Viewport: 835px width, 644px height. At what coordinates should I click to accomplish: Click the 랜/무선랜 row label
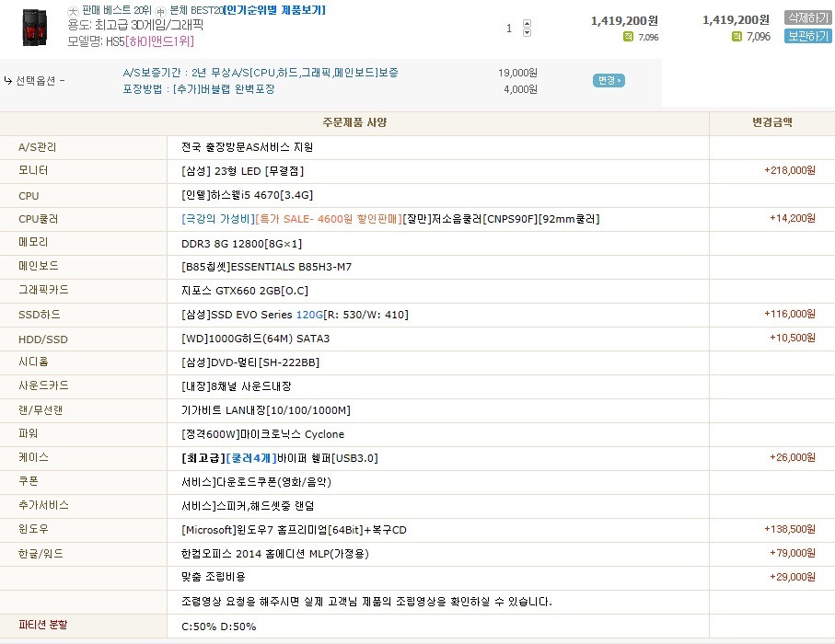tap(41, 409)
